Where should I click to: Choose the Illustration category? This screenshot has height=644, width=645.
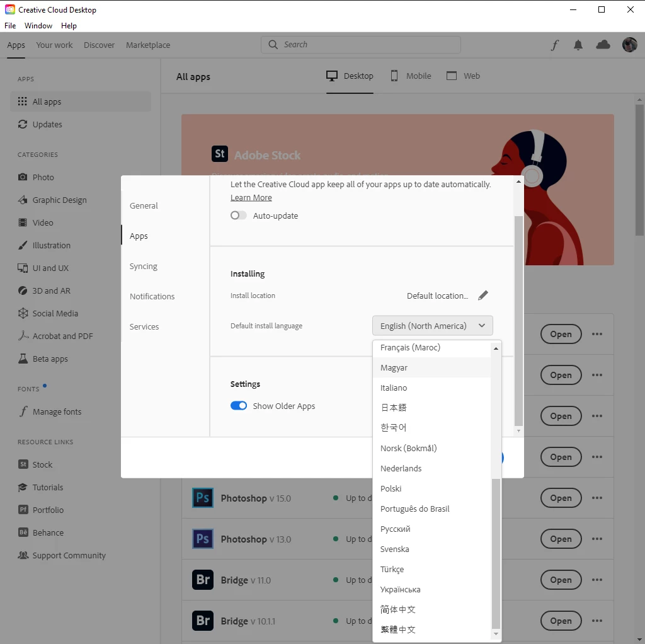pos(44,245)
